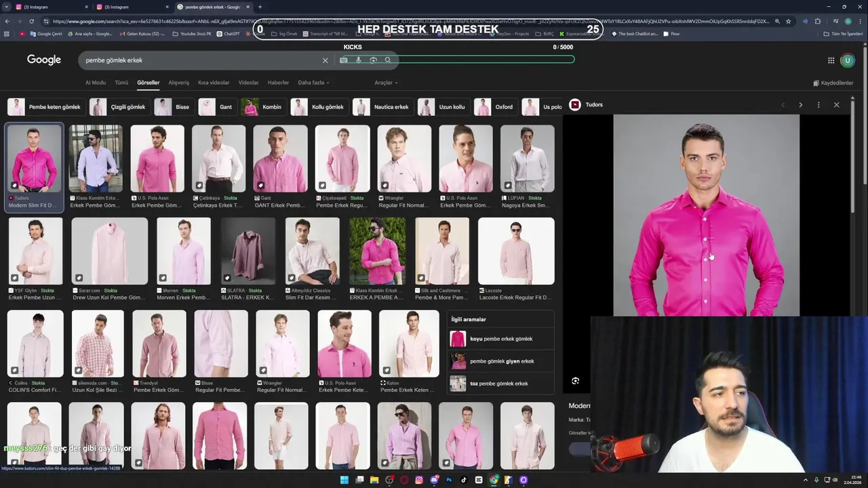This screenshot has height=488, width=868.
Task: Start voice search with the microphone icon
Action: pyautogui.click(x=359, y=60)
